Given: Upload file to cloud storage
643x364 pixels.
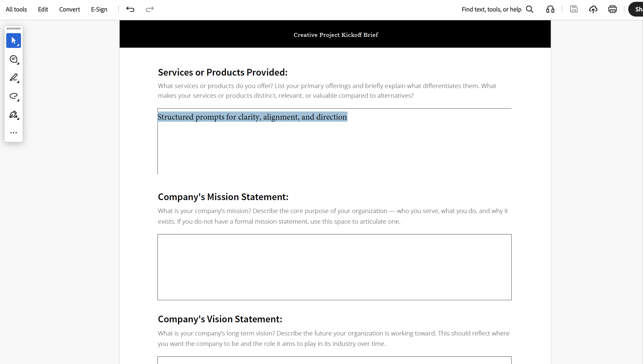Looking at the screenshot, I should (x=593, y=10).
